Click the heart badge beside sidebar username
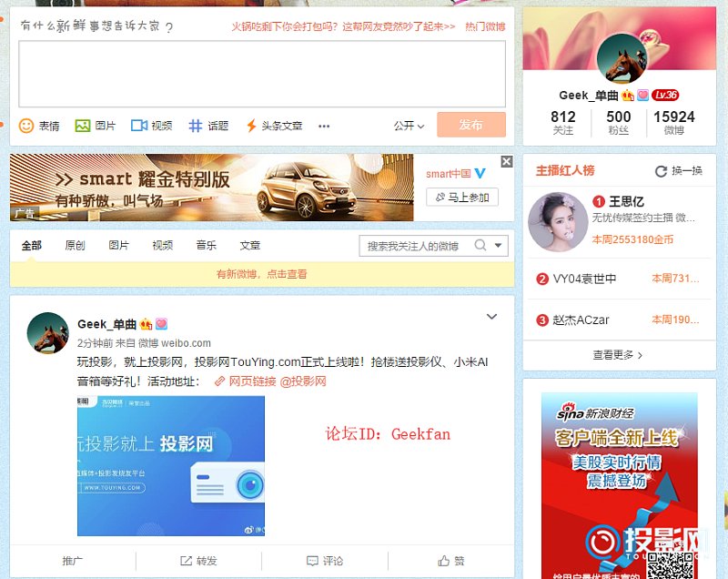 click(642, 96)
